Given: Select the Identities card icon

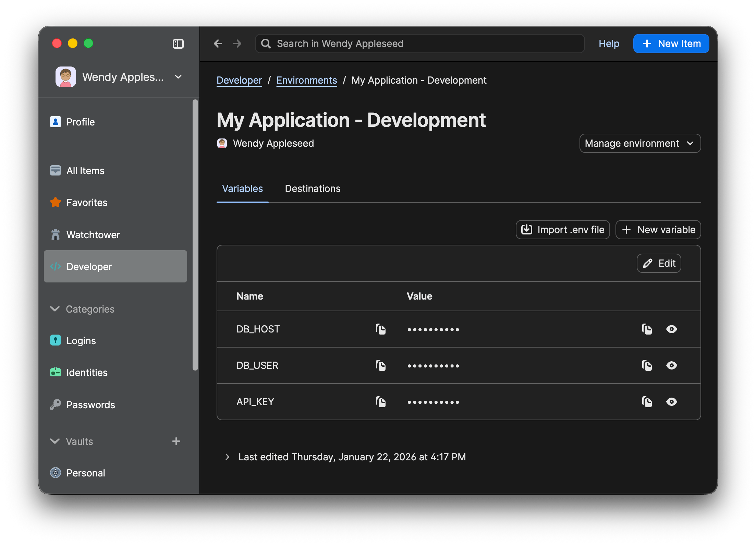Looking at the screenshot, I should pos(56,372).
